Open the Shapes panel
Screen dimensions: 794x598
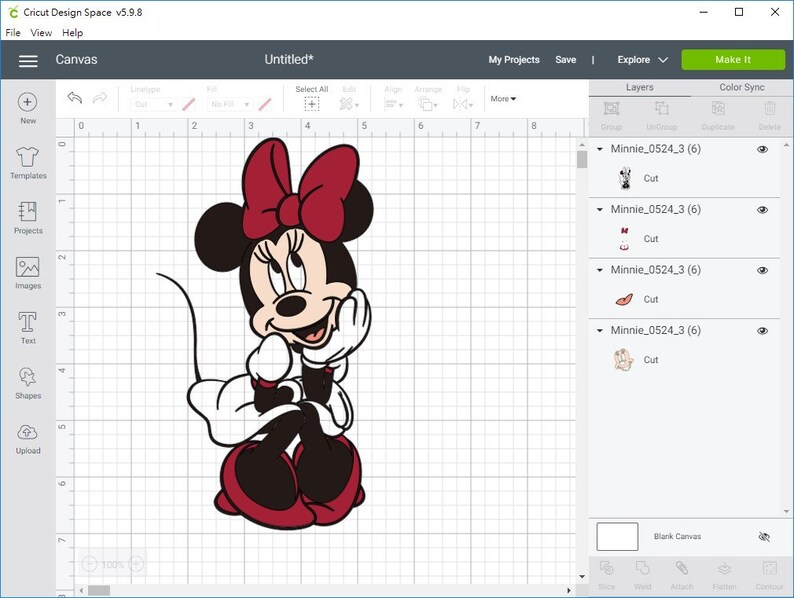(28, 383)
